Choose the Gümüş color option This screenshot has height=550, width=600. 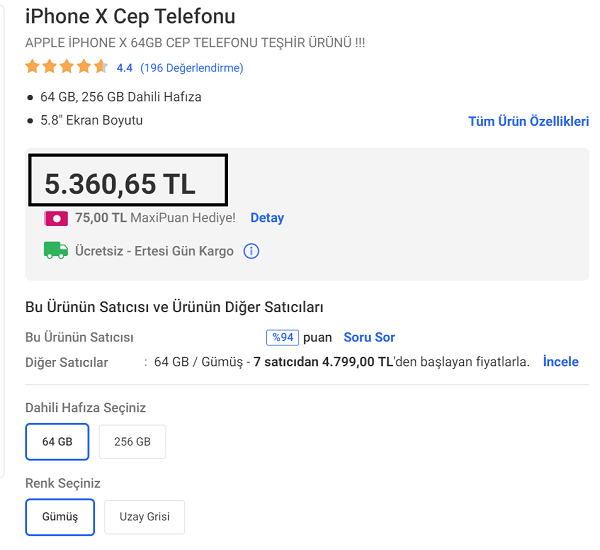60,517
